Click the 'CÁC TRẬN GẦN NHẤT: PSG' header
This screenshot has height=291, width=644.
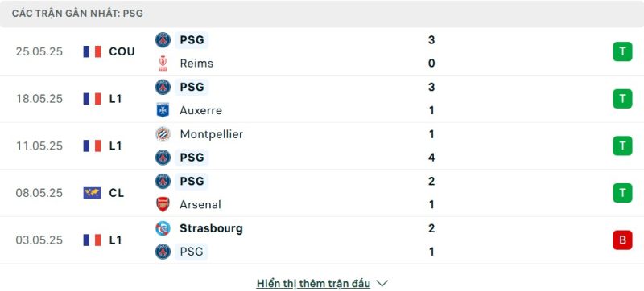click(77, 14)
